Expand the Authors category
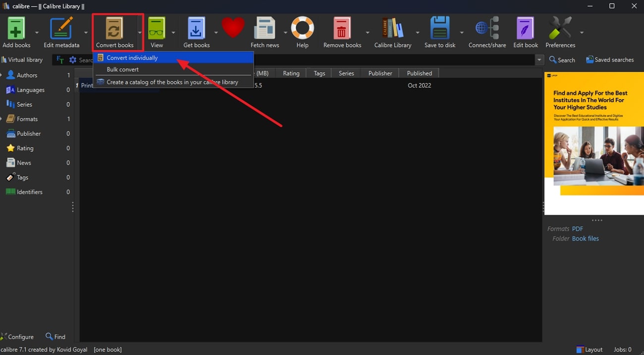The height and width of the screenshot is (355, 644). 1,75
